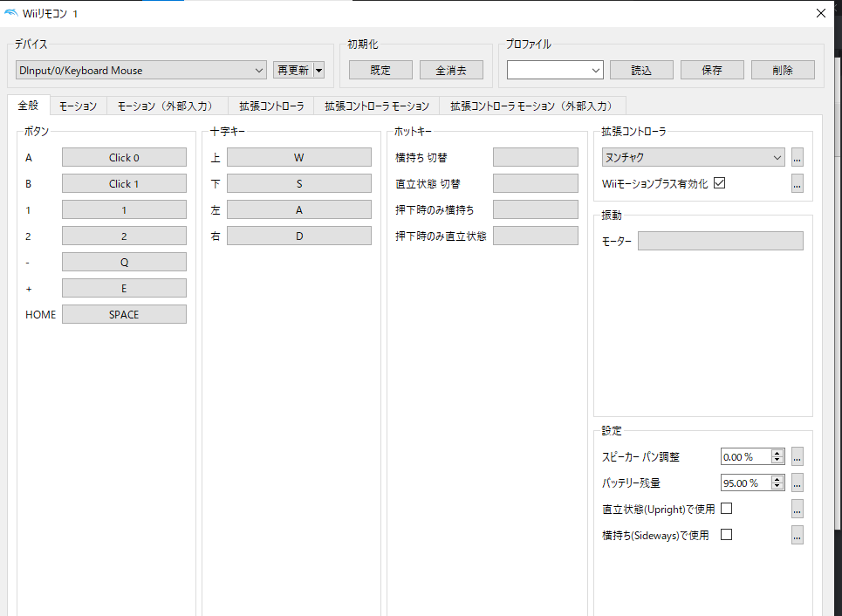Expand the ヌンチャク extension dropdown
Screen dimensions: 842x616
693,158
